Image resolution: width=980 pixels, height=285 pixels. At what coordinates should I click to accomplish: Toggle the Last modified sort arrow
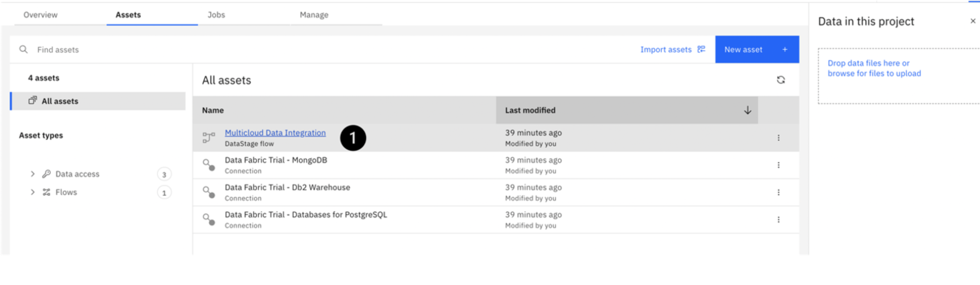click(x=747, y=110)
